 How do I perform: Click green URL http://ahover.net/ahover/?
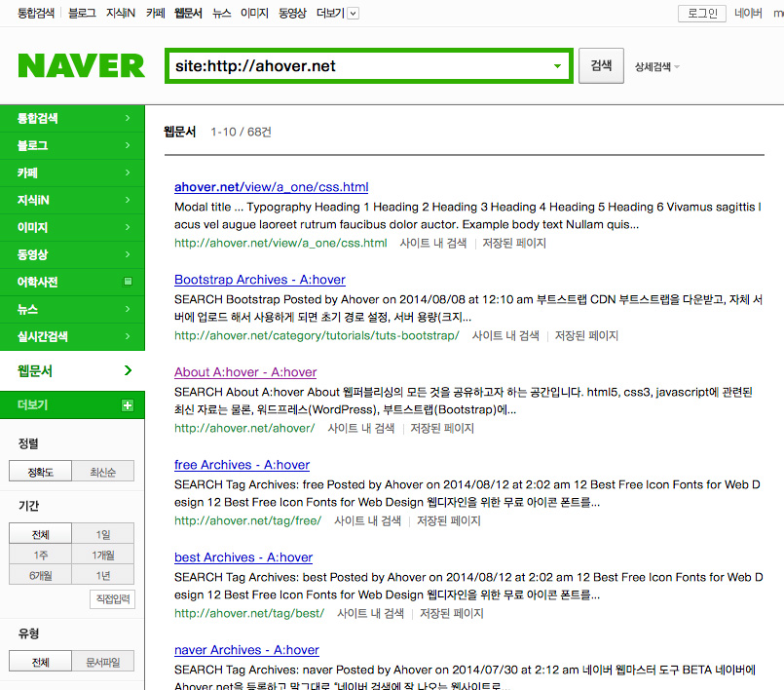(x=244, y=428)
